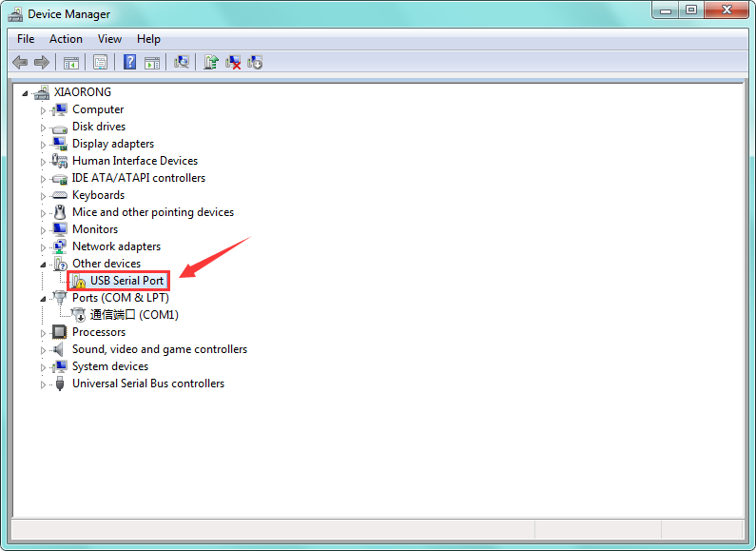
Task: Open the Action menu
Action: [66, 39]
